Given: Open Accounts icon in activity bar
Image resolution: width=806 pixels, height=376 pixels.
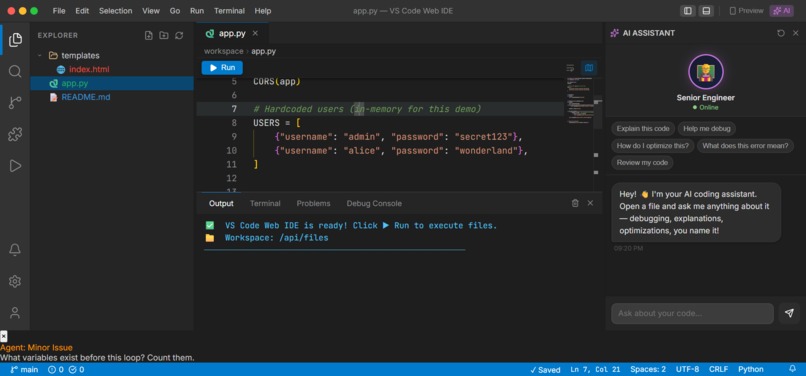Looking at the screenshot, I should coord(15,313).
